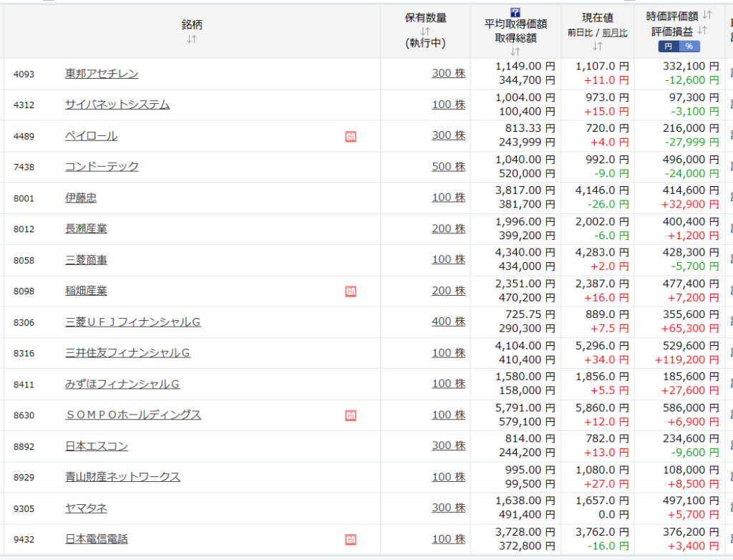The image size is (733, 560).
Task: Click 100 株 quantity for 三井住友フィナンシャルG
Action: 449,353
